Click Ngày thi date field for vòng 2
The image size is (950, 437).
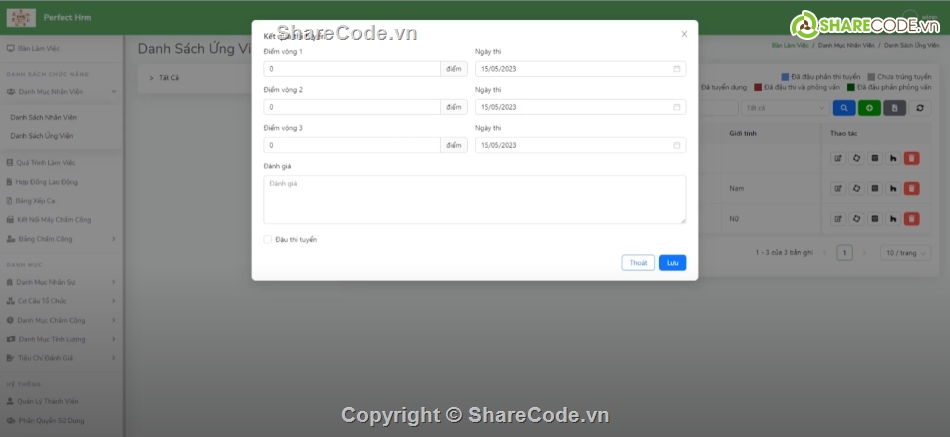click(x=580, y=107)
